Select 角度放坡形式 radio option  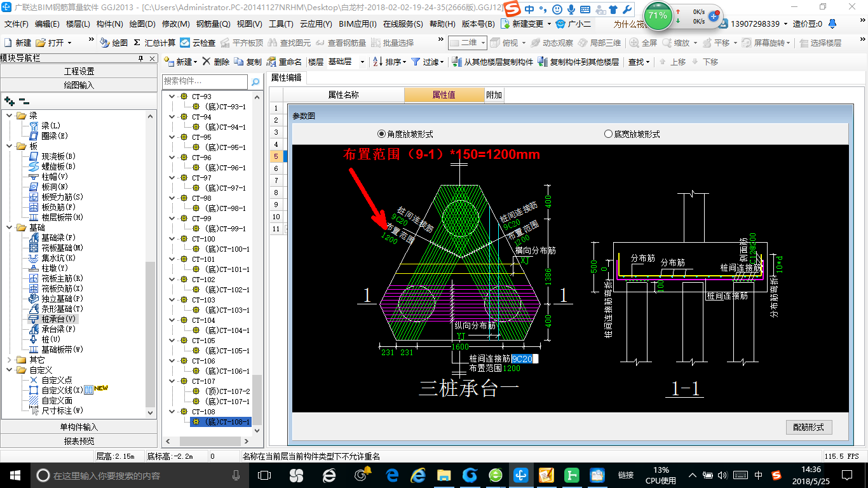[381, 134]
